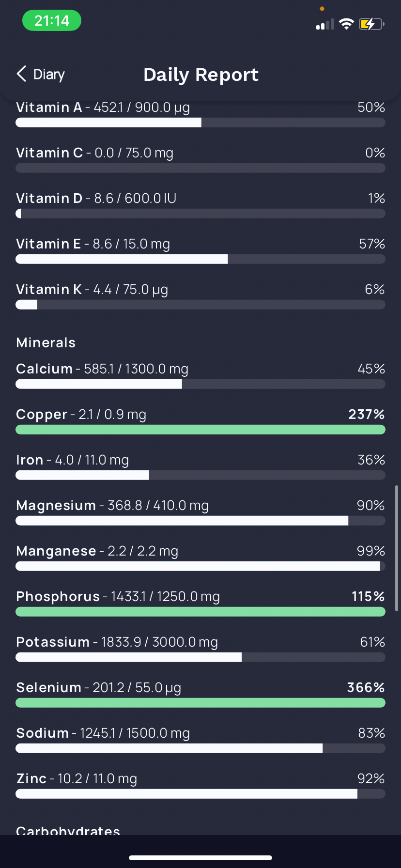Select the Vitamin A progress bar

click(200, 123)
